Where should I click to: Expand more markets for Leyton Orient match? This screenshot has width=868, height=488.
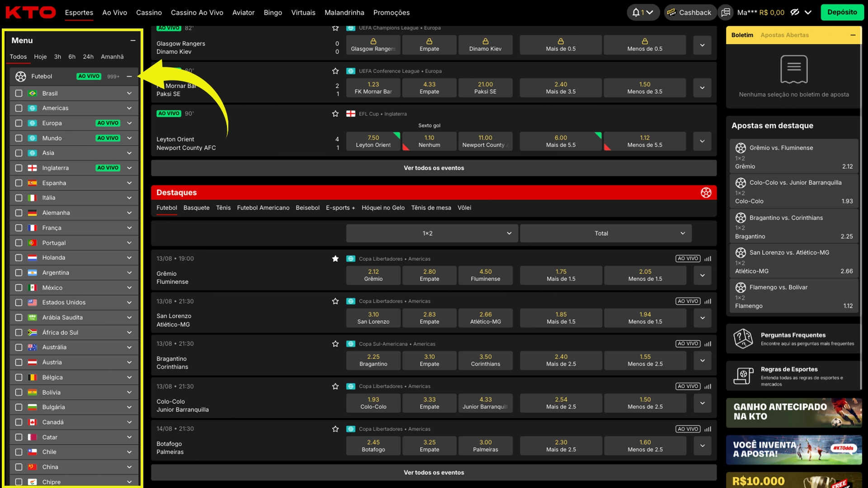(703, 141)
